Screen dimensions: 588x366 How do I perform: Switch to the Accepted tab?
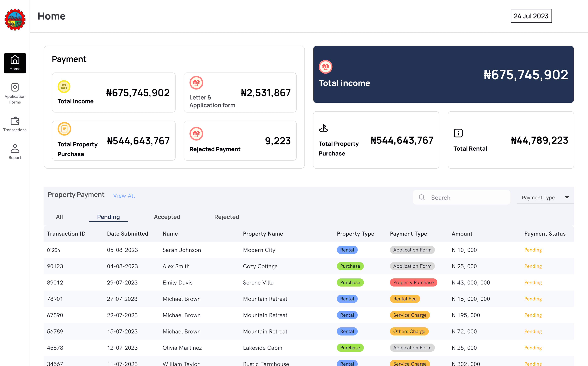(167, 217)
